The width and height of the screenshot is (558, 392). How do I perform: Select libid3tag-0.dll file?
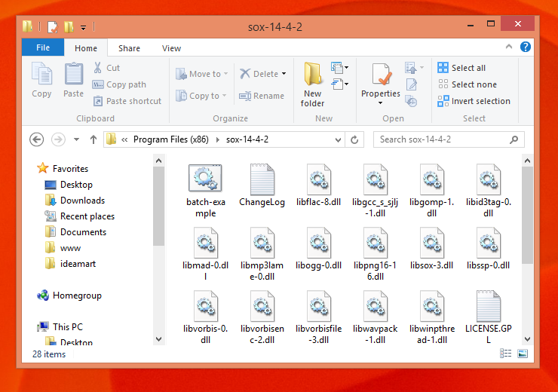pyautogui.click(x=489, y=191)
